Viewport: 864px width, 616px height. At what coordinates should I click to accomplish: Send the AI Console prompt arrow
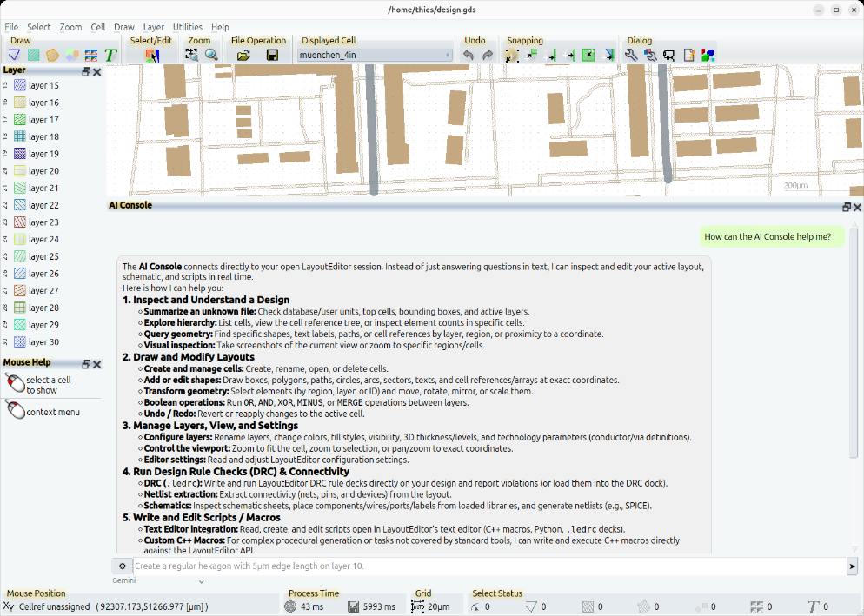tap(853, 566)
